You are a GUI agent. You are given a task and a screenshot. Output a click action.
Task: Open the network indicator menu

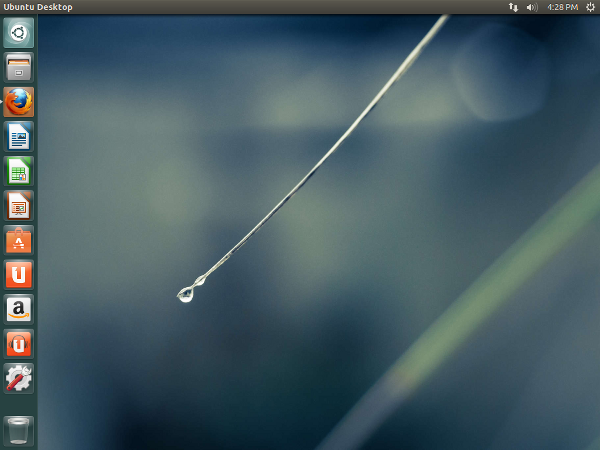pos(513,7)
